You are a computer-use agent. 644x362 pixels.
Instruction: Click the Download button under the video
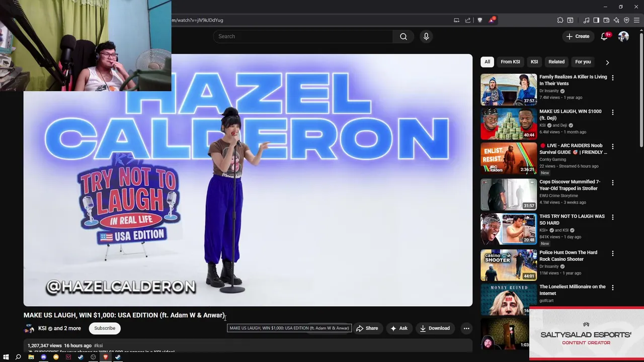click(x=435, y=328)
